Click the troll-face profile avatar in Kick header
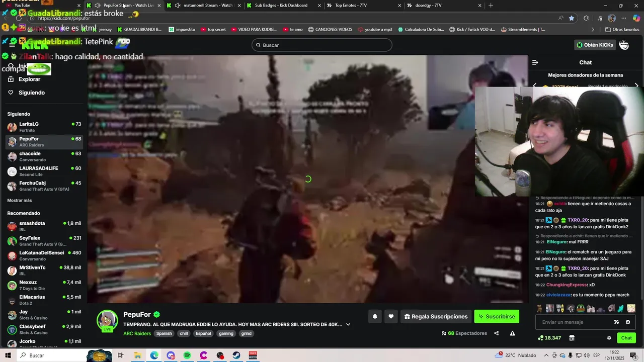The width and height of the screenshot is (644, 362). tap(624, 45)
